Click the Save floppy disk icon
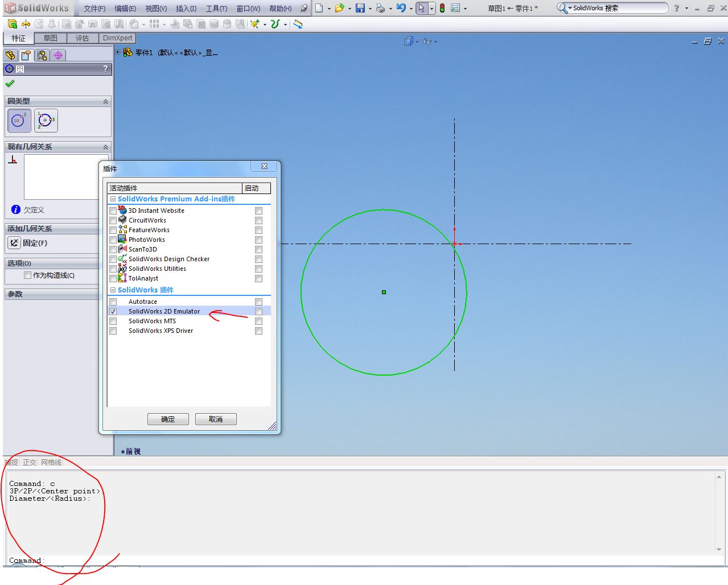728x585 pixels. pyautogui.click(x=360, y=8)
